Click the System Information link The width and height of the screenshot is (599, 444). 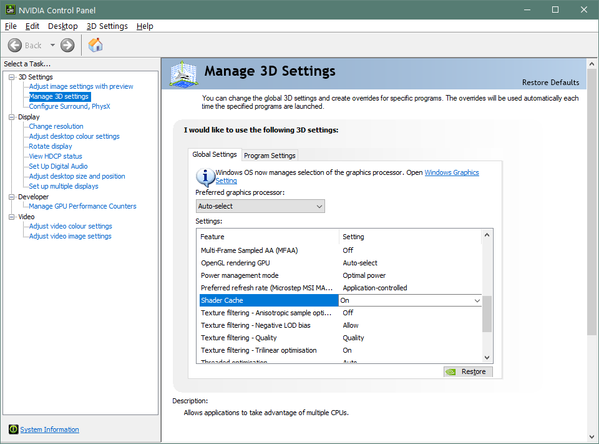coord(50,429)
